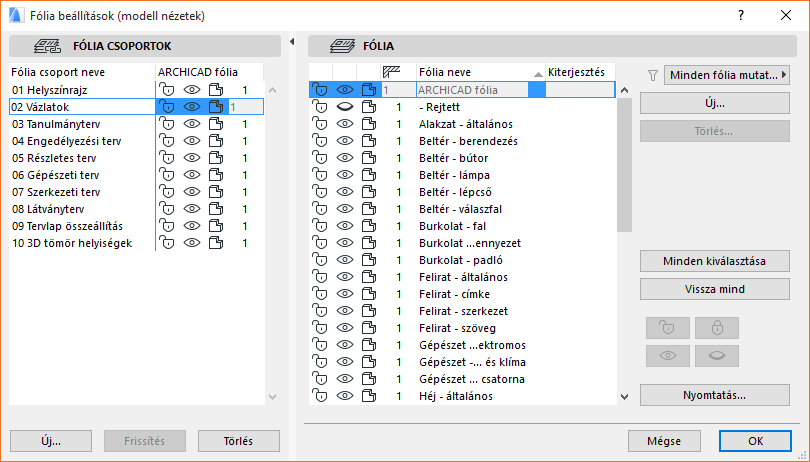Click the solid/wireframe icon for 04 Engedélyezési terv
Image resolution: width=810 pixels, height=462 pixels.
coord(216,141)
